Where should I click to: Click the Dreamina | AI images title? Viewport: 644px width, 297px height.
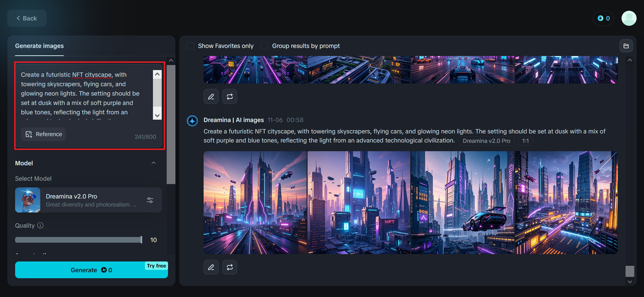coord(233,120)
